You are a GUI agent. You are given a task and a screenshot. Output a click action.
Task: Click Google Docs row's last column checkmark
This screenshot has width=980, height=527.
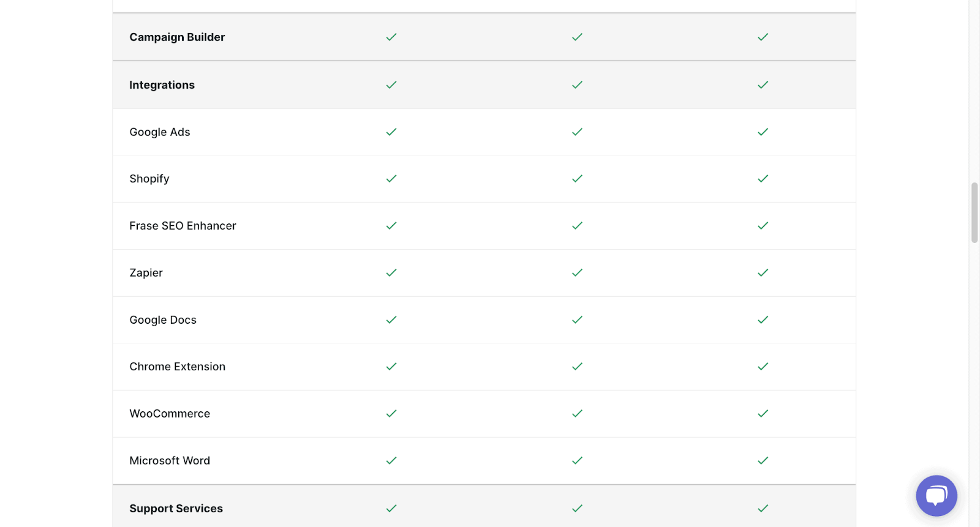[763, 320]
